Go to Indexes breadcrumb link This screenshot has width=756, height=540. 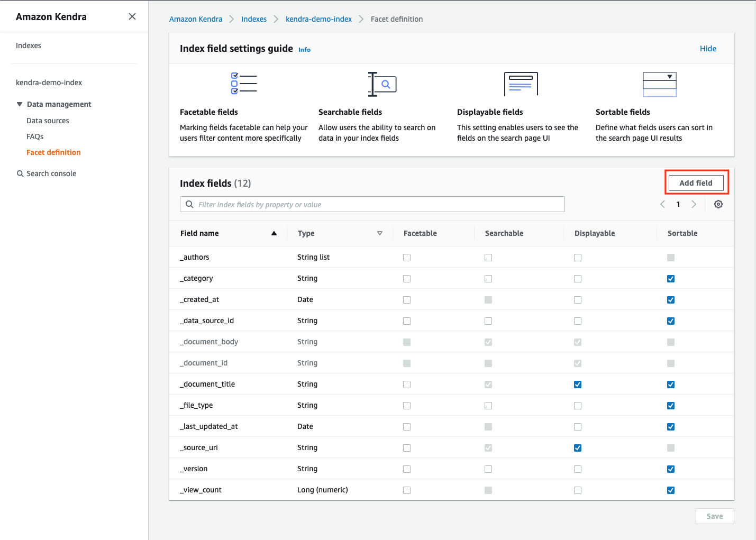pos(254,19)
